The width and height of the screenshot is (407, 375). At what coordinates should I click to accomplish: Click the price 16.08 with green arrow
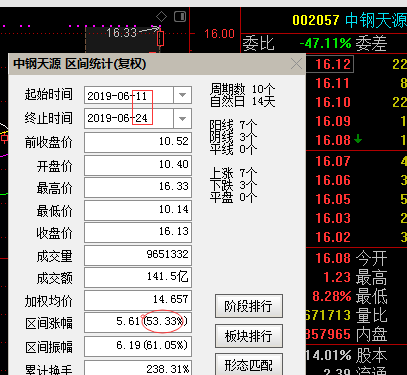click(332, 140)
